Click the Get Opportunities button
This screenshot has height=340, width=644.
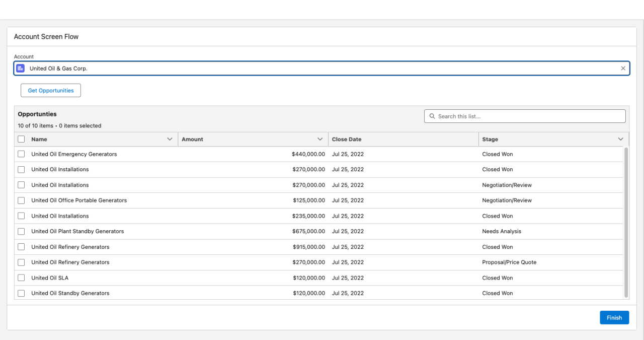click(x=51, y=91)
